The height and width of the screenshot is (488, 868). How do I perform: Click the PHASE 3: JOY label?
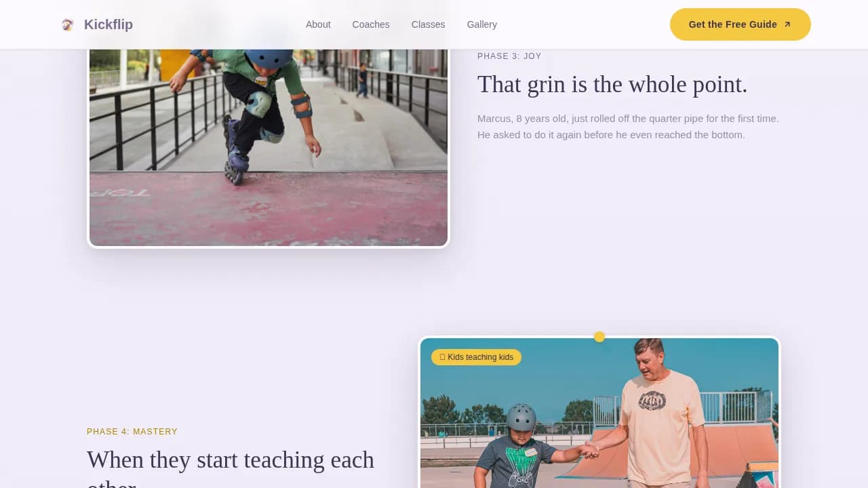[x=509, y=56]
